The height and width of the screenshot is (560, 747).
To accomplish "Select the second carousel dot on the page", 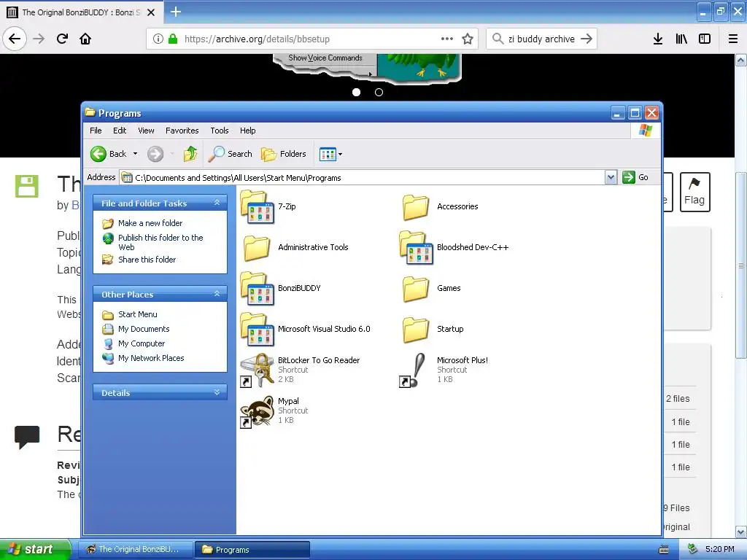I will point(379,93).
